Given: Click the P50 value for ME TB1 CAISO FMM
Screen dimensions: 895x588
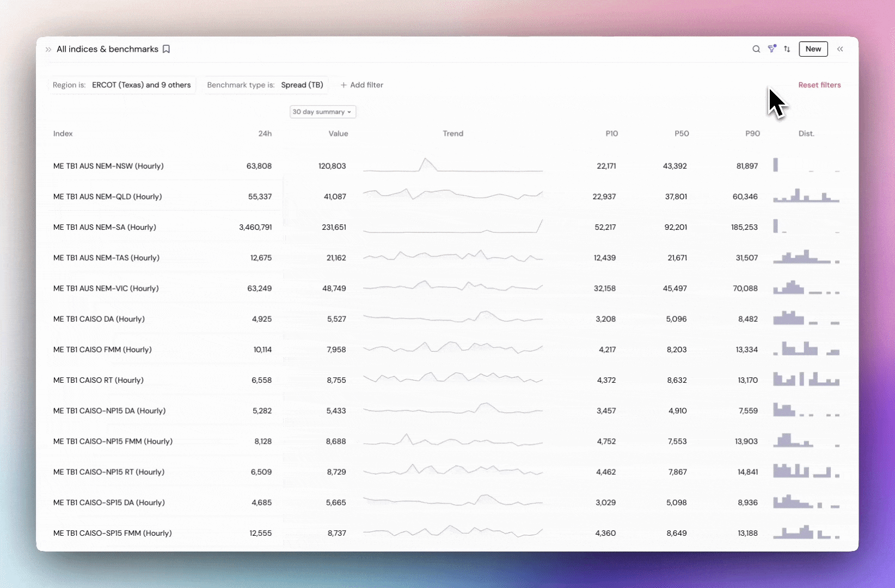Looking at the screenshot, I should click(x=677, y=350).
